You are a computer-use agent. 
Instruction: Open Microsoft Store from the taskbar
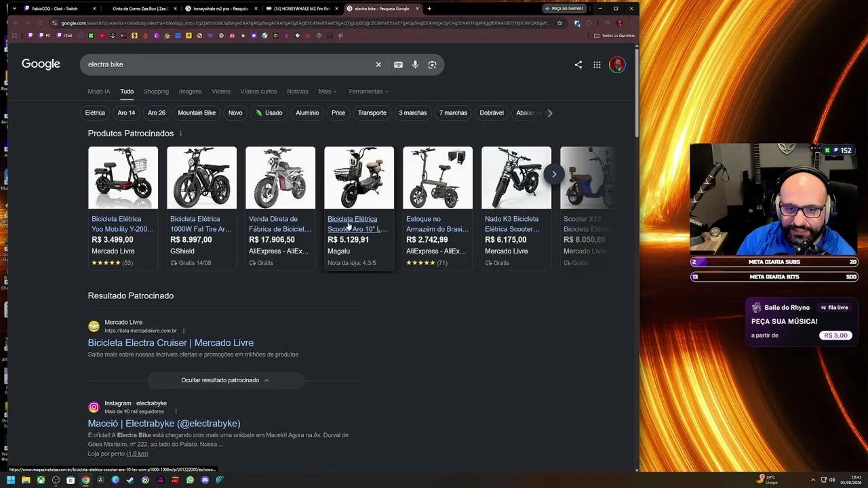coord(71,480)
